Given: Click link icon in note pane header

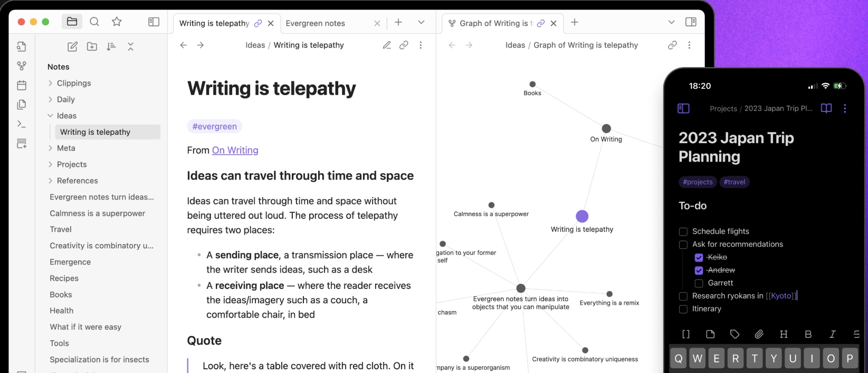Looking at the screenshot, I should pos(404,45).
